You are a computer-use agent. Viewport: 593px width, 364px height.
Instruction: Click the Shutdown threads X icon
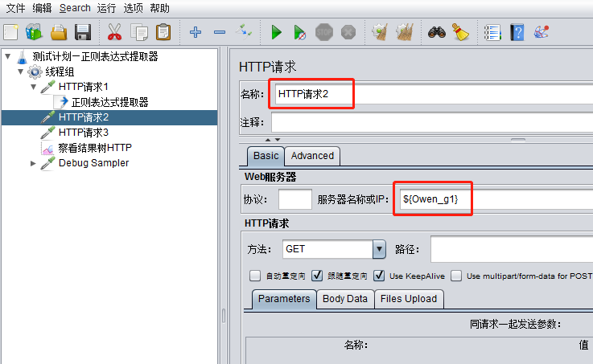348,32
